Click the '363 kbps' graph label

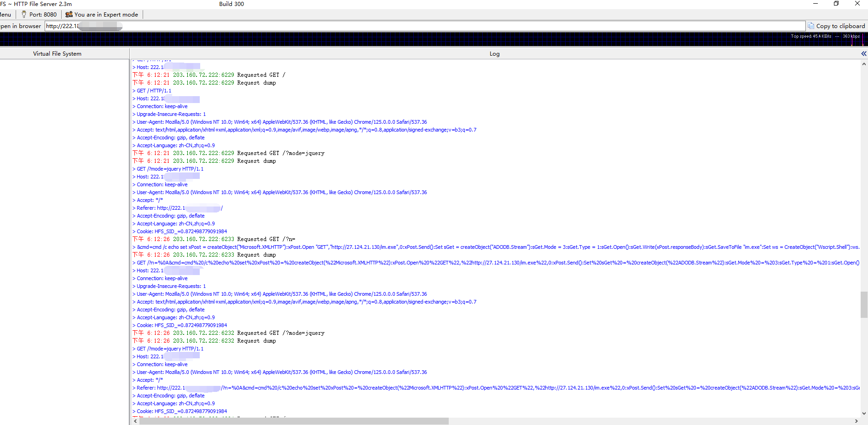click(x=851, y=36)
